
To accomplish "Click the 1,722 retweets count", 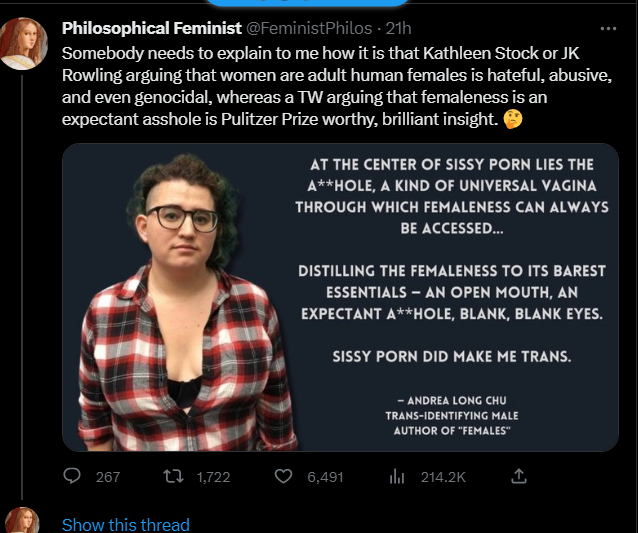I will [x=213, y=477].
